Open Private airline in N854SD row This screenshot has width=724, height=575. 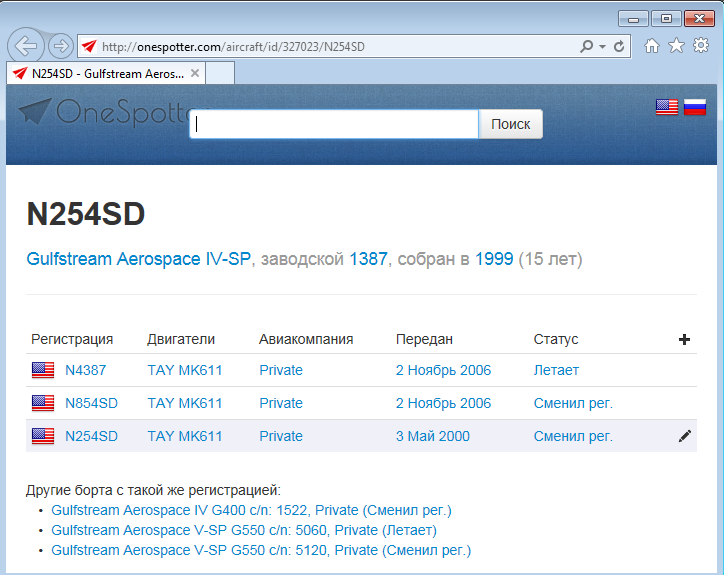[281, 403]
